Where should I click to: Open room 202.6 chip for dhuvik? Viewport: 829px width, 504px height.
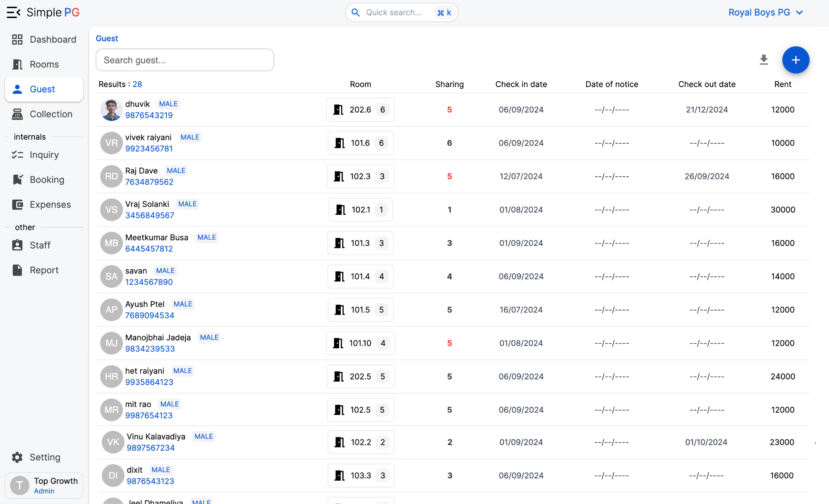(x=360, y=110)
